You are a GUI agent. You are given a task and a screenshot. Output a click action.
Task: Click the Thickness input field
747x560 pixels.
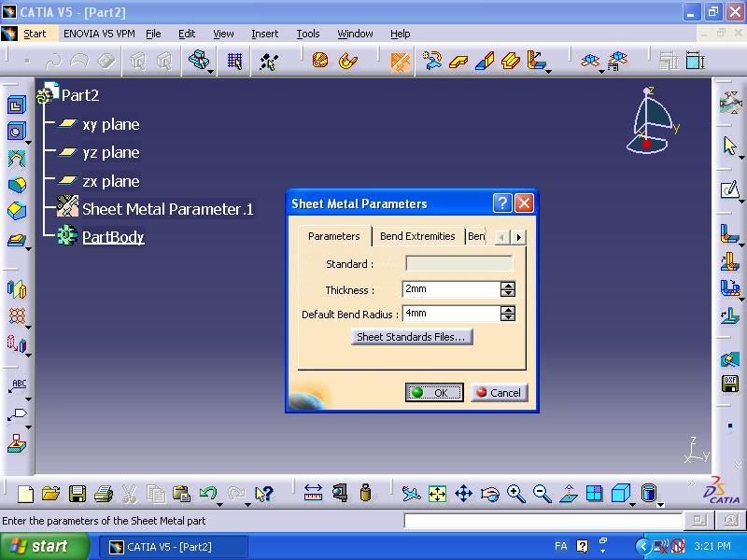click(451, 289)
